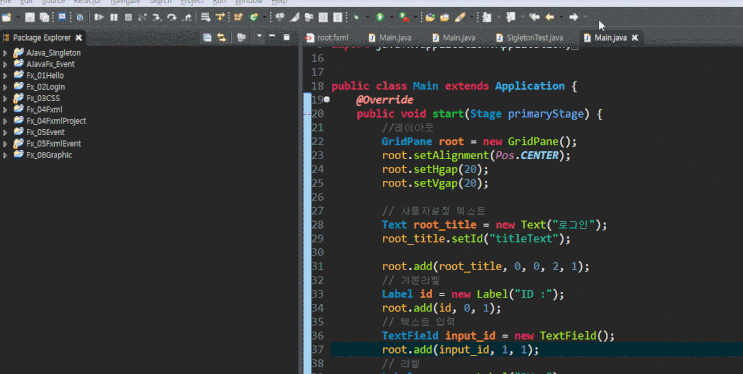Screen dimensions: 743x374
Task: Toggle Link with Editor in Package Explorer
Action: coord(221,37)
